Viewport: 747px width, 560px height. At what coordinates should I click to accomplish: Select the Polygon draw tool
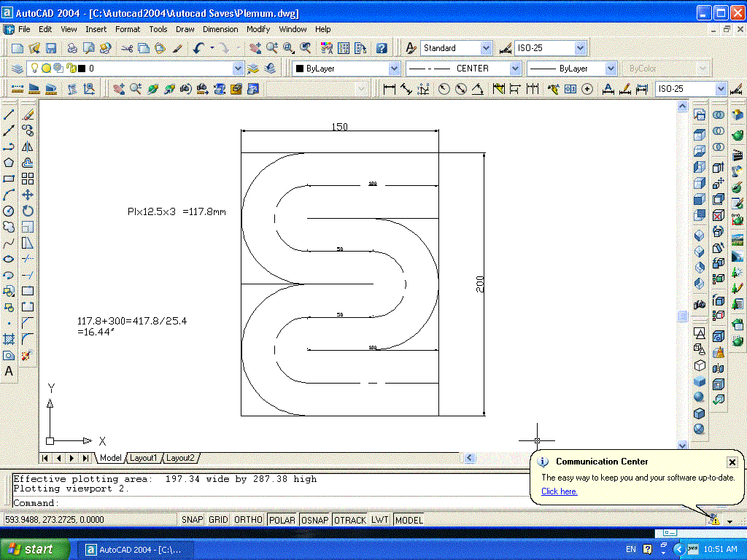pyautogui.click(x=9, y=163)
